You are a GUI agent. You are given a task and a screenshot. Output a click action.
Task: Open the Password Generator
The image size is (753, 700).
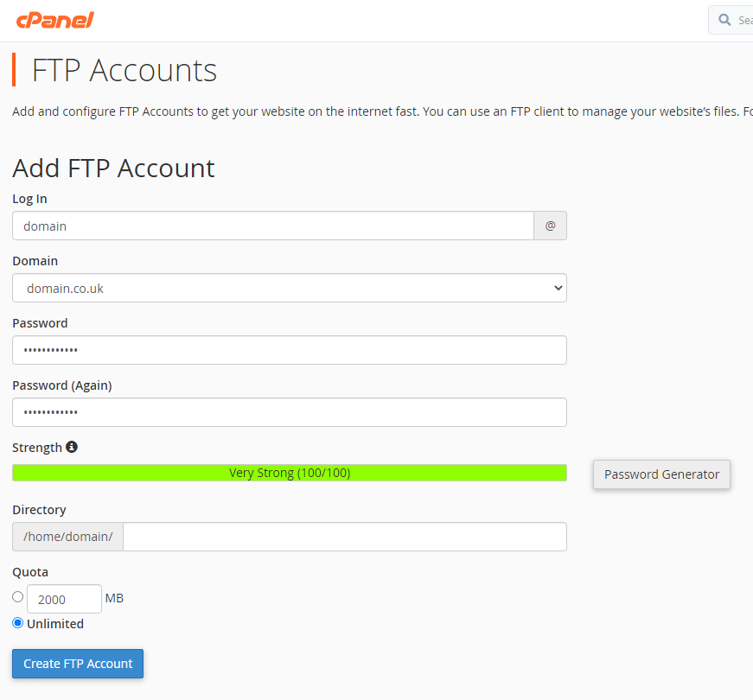[x=661, y=474]
